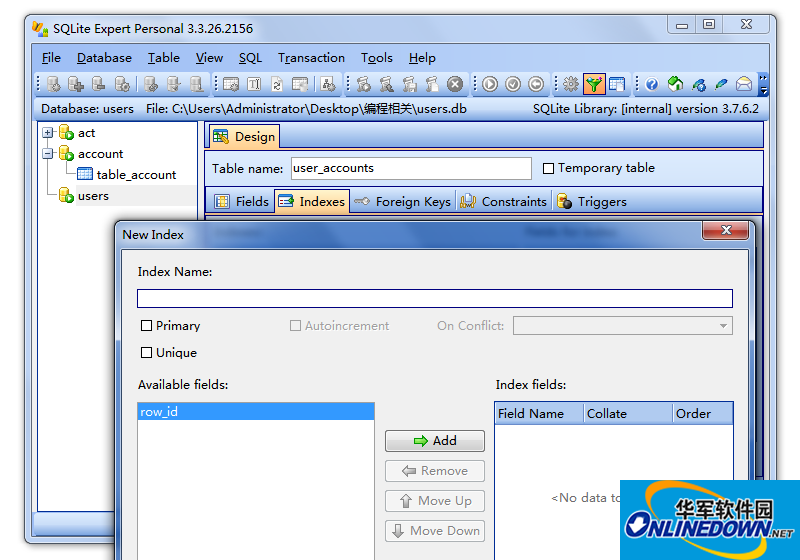
Task: Click the envelope email icon
Action: click(744, 84)
